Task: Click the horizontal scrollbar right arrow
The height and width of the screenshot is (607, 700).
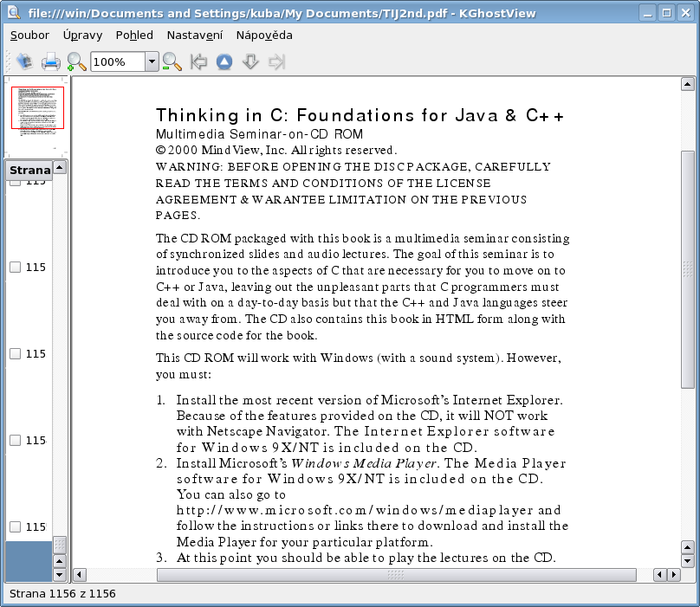Action: click(x=674, y=575)
